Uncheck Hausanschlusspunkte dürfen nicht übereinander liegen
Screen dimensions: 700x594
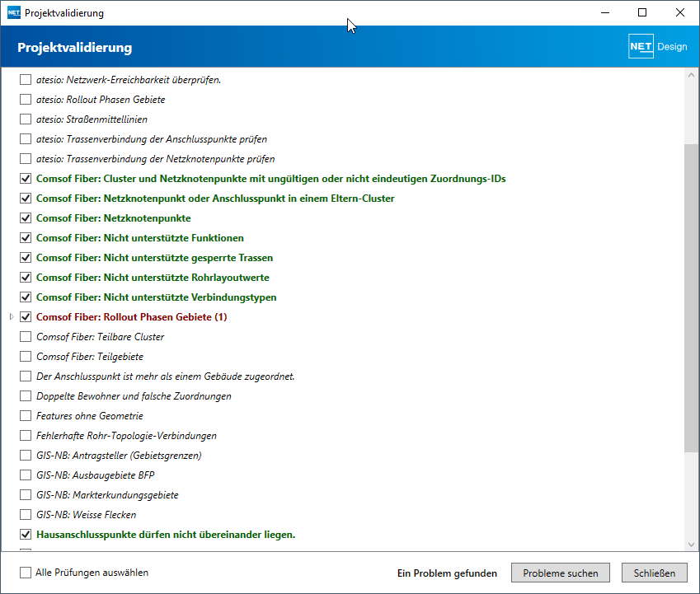coord(26,534)
